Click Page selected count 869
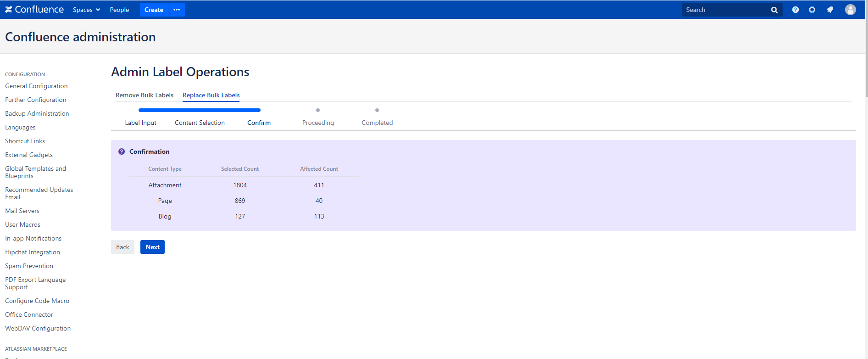 pos(240,201)
